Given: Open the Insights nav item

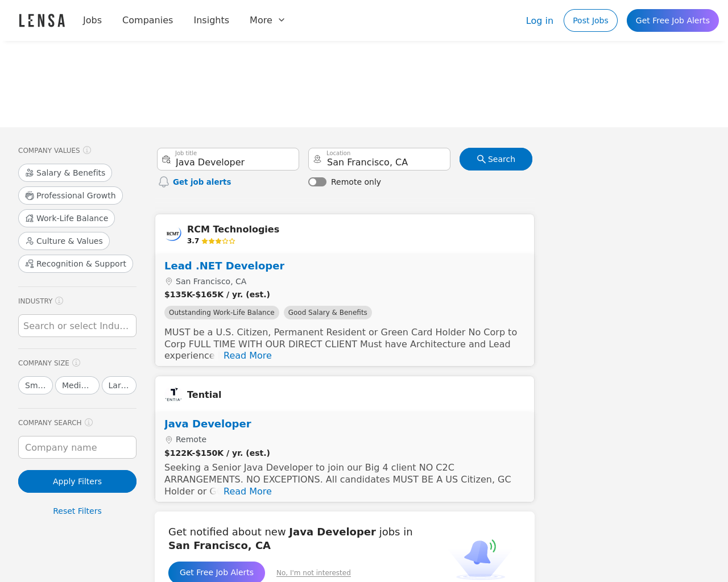Looking at the screenshot, I should coord(211,20).
